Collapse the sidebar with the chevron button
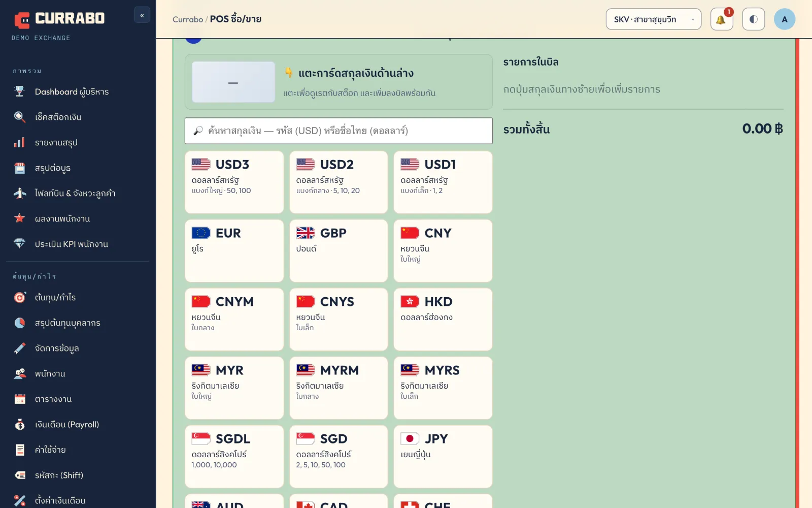The height and width of the screenshot is (508, 812). (x=142, y=15)
